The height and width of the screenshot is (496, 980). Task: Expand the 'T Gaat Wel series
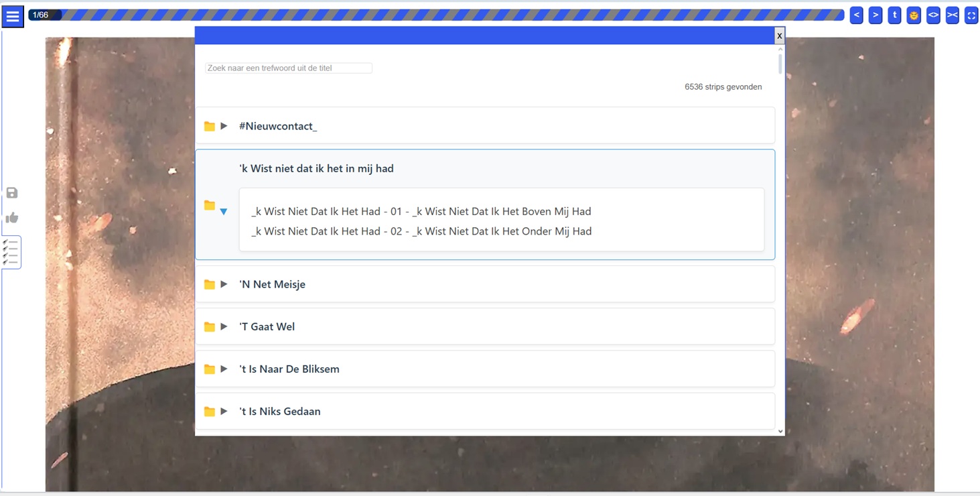coord(224,326)
